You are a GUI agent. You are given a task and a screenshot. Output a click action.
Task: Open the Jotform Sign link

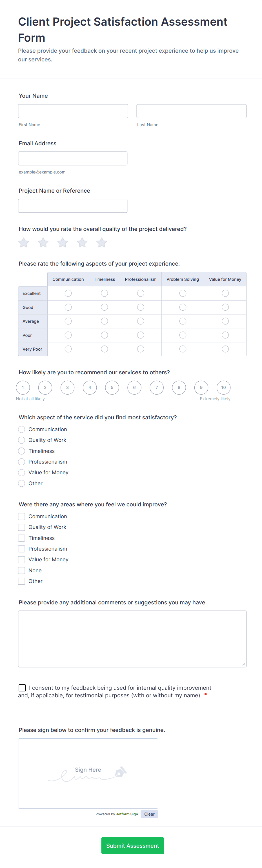(126, 814)
